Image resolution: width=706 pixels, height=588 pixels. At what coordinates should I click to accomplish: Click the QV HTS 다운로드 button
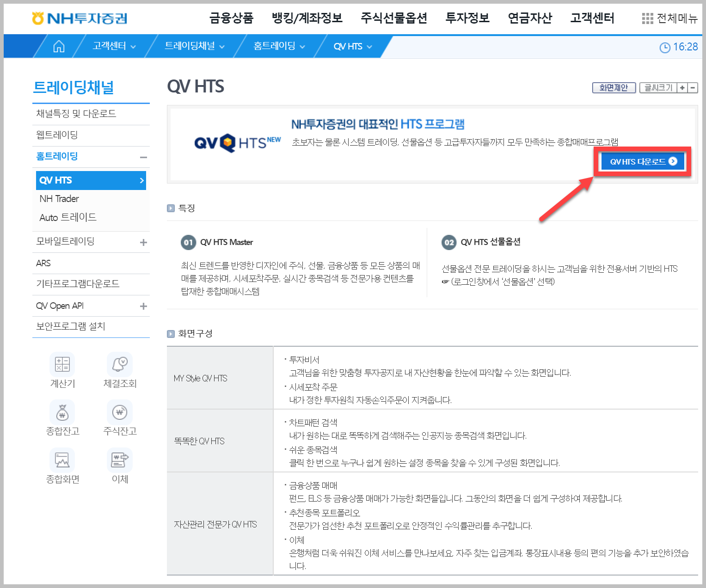click(x=643, y=161)
